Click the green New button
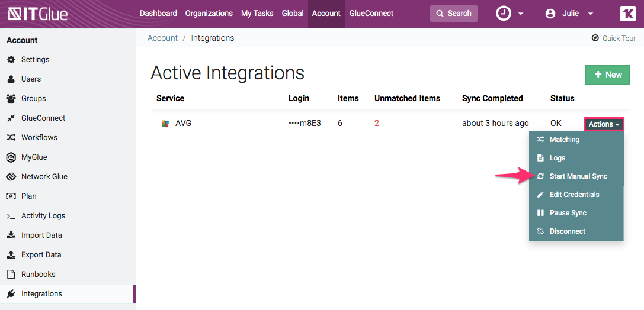Viewport: 644px width, 310px height. tap(607, 75)
